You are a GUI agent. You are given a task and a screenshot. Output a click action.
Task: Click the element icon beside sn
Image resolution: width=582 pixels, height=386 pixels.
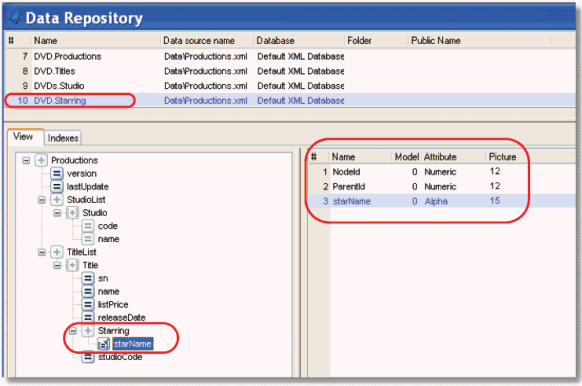pyautogui.click(x=88, y=278)
